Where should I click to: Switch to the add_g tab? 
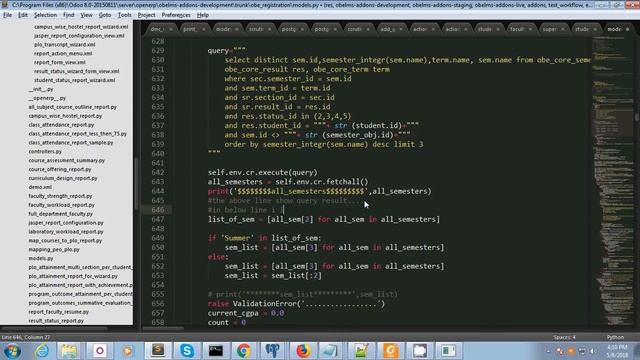(387, 29)
